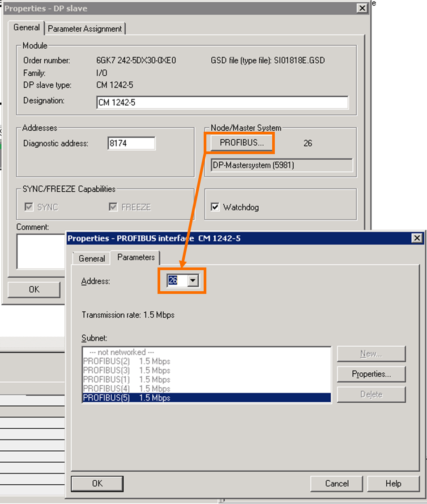Image resolution: width=427 pixels, height=504 pixels.
Task: Select PROFIBUS(4) 1.5 Mbps subnet
Action: click(x=206, y=388)
